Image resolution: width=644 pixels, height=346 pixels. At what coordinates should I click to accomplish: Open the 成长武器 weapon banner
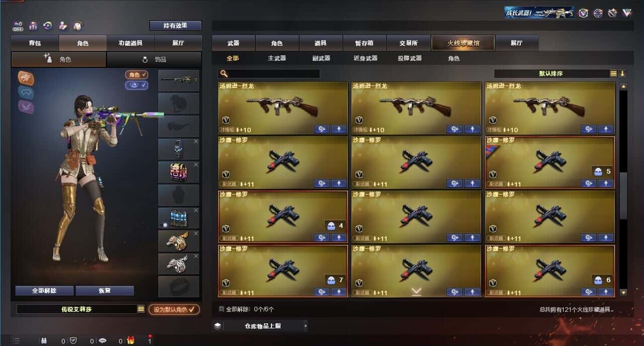click(x=539, y=13)
